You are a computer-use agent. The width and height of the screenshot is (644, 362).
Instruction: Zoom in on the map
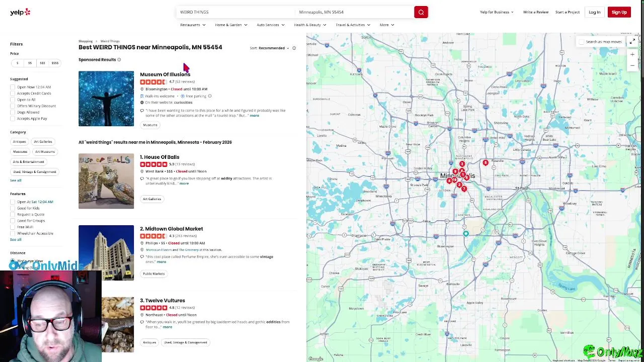[632, 54]
